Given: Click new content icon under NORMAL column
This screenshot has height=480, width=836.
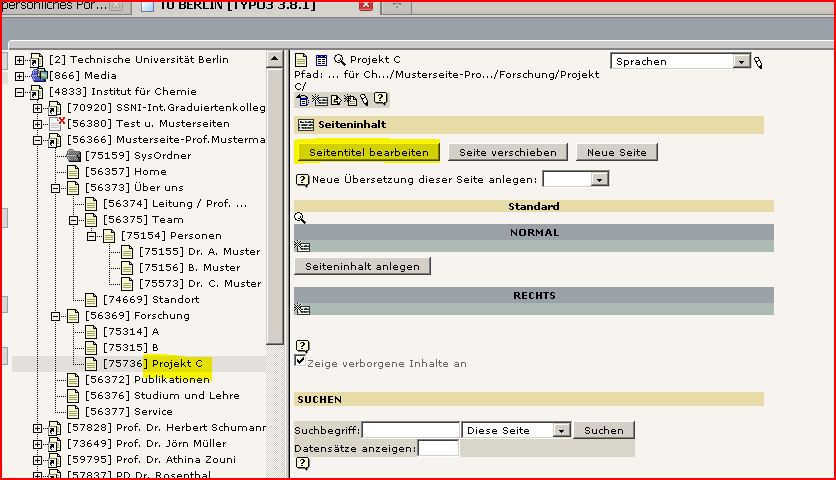Looking at the screenshot, I should [302, 246].
